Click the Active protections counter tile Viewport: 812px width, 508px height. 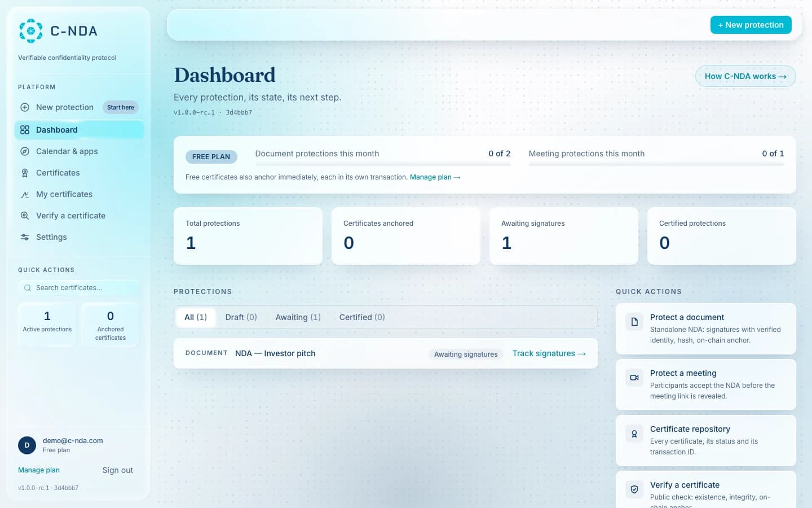point(47,325)
